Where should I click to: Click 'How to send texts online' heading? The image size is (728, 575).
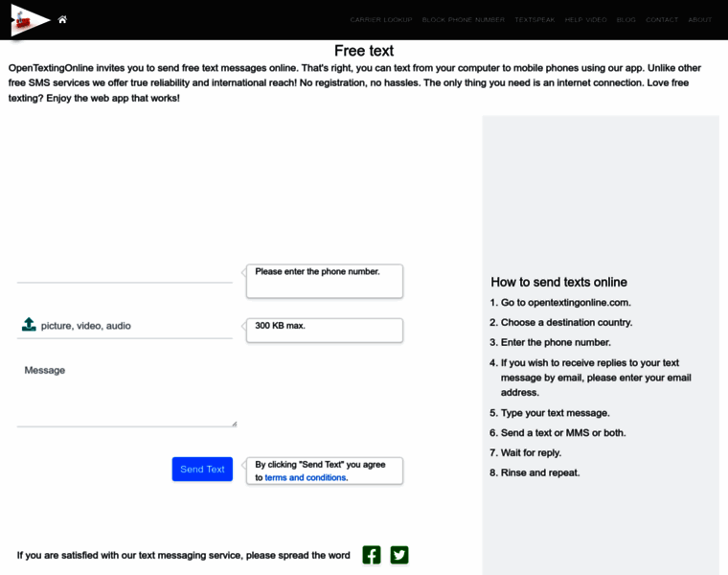(x=559, y=283)
